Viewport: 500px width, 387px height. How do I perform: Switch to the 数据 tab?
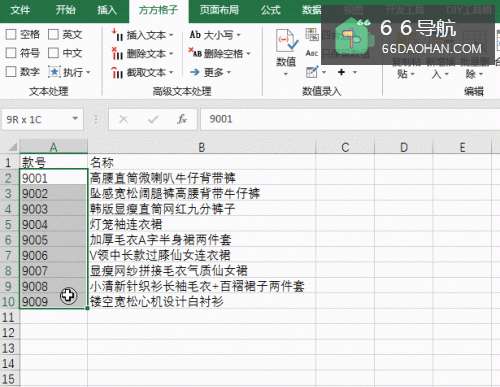tap(312, 10)
